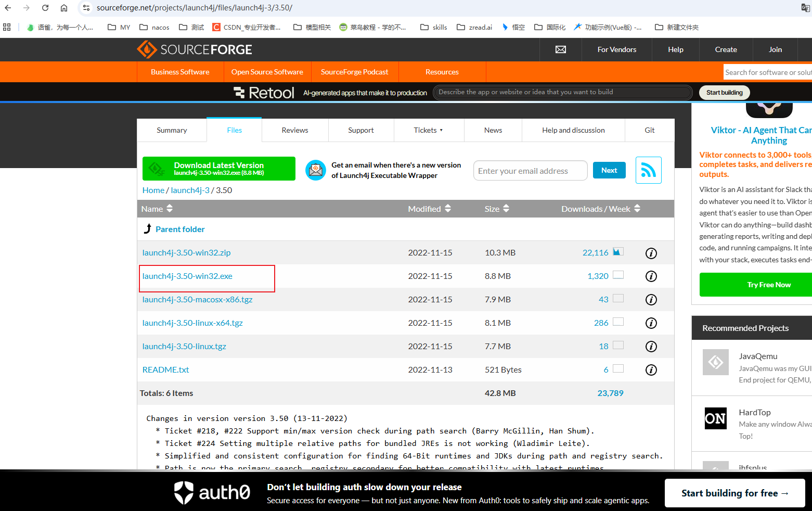
Task: Switch to the News tab
Action: coord(493,130)
